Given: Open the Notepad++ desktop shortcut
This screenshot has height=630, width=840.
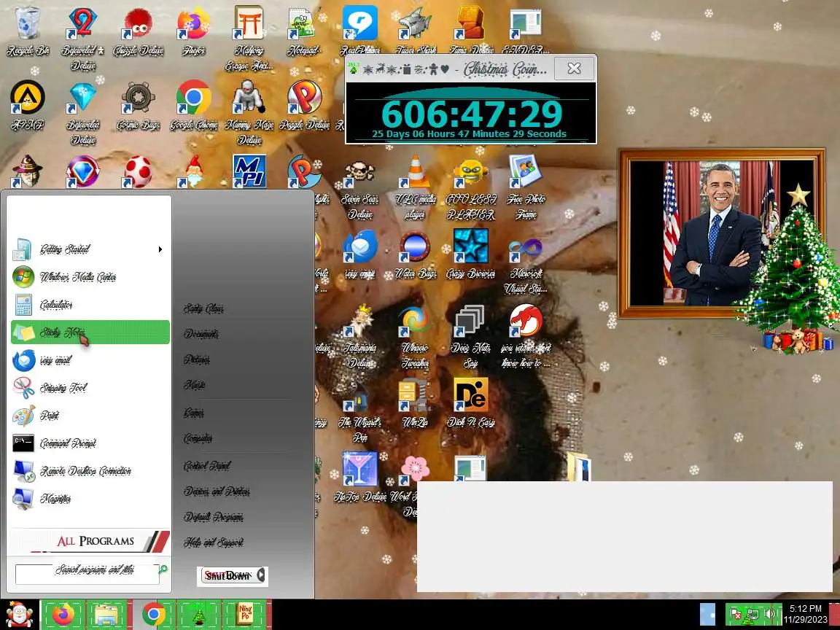Looking at the screenshot, I should click(x=304, y=31).
